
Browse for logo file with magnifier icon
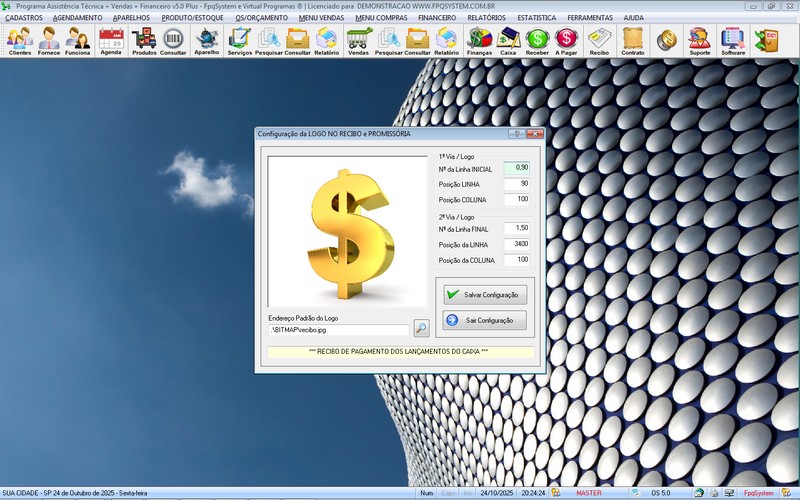point(421,328)
